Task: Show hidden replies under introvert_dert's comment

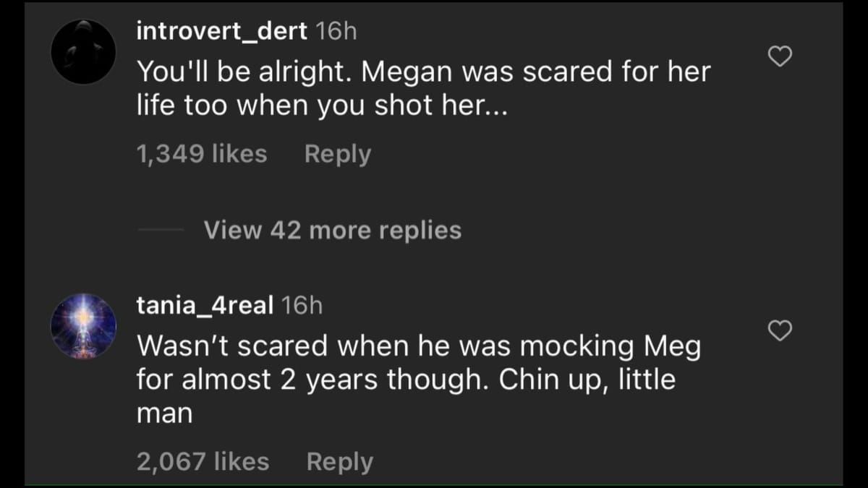Action: tap(332, 230)
